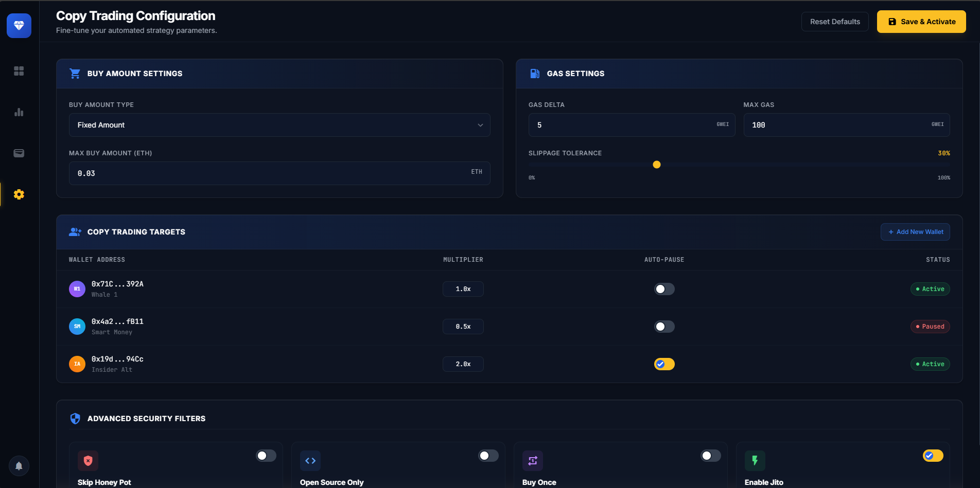Enable auto-pause for Whale 1 wallet

[664, 289]
